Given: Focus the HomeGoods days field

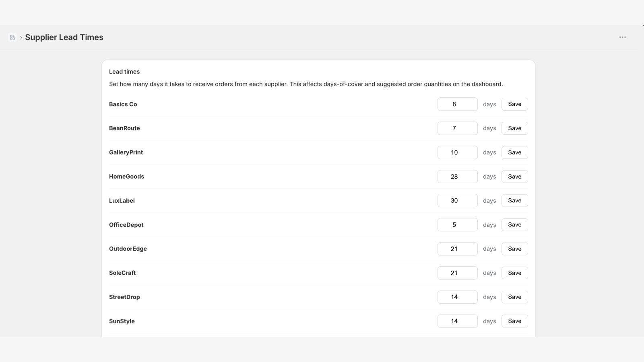Looking at the screenshot, I should coord(457,177).
